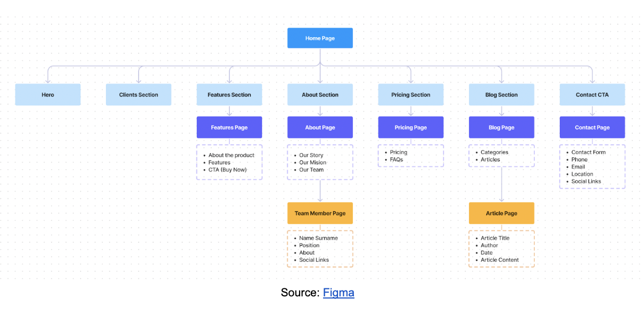Select the Contact CTA box
This screenshot has height=315, width=644.
point(592,95)
